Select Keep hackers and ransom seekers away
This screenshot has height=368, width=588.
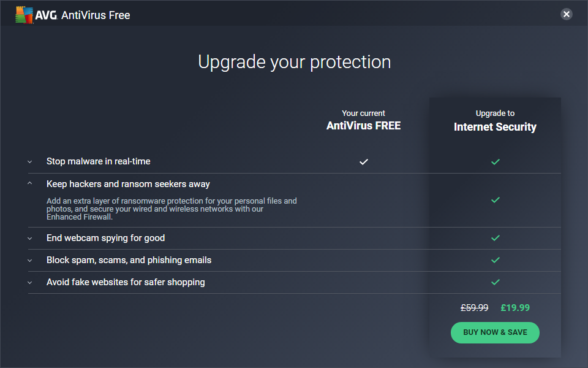click(x=128, y=184)
